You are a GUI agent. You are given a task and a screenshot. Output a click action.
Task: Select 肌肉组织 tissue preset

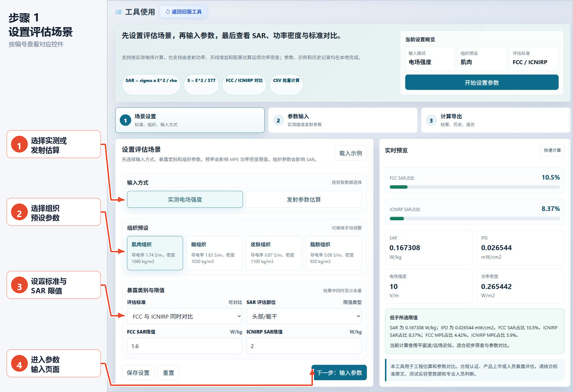pyautogui.click(x=155, y=253)
